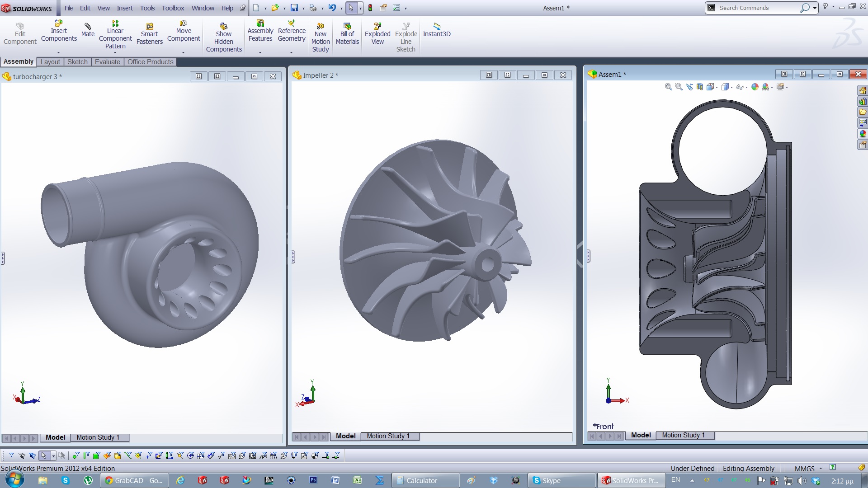The width and height of the screenshot is (868, 488).
Task: Toggle Instant3D mode
Action: coord(436,30)
